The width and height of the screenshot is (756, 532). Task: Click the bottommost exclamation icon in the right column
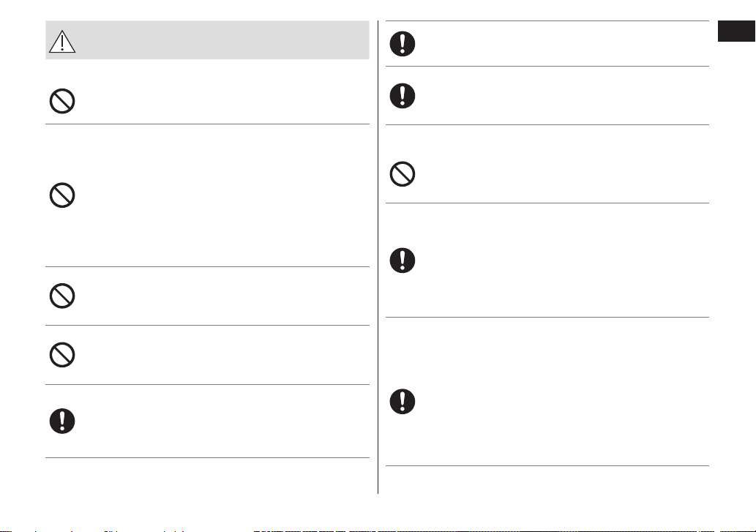403,402
